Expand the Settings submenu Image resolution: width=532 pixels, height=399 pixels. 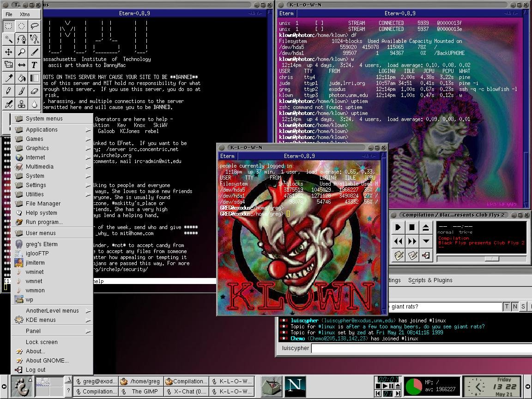(x=52, y=185)
